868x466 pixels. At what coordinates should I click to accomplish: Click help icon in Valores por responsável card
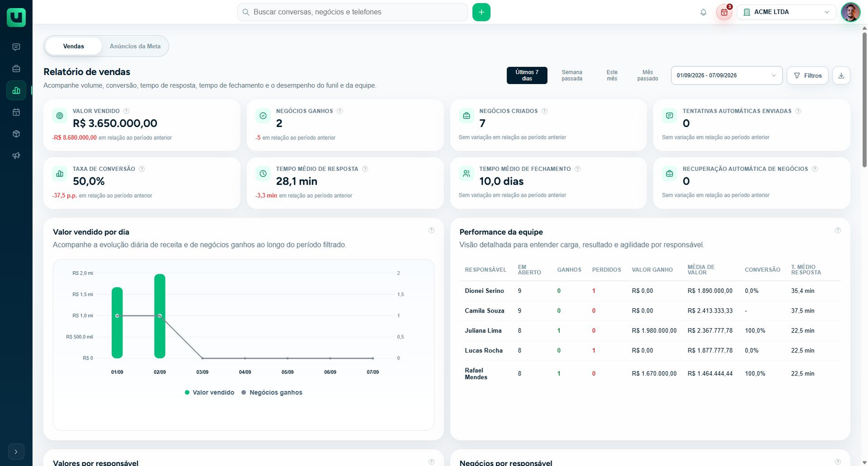(431, 462)
